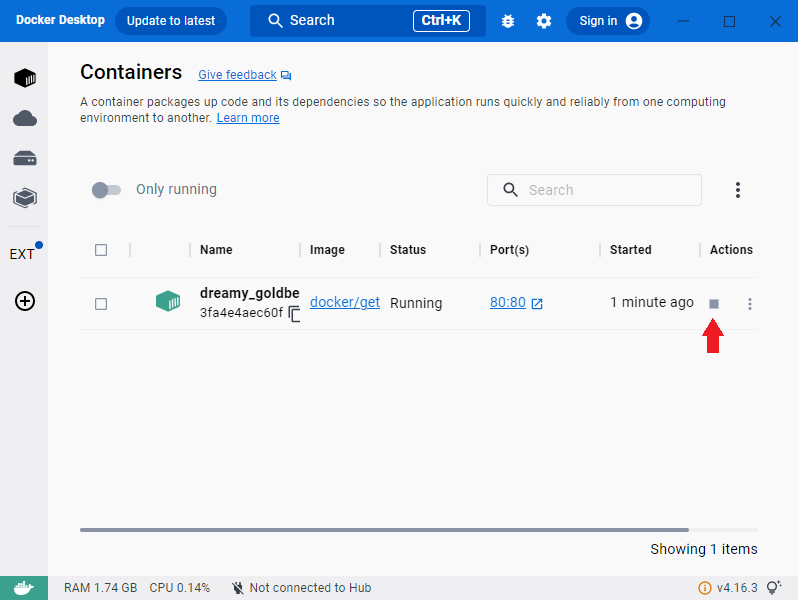Open the Learn more link

248,118
